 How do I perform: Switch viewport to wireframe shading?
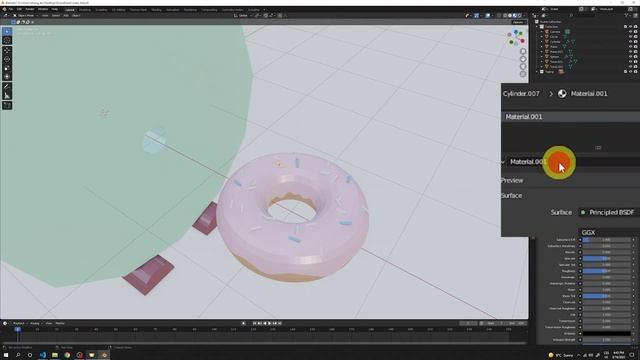click(505, 16)
